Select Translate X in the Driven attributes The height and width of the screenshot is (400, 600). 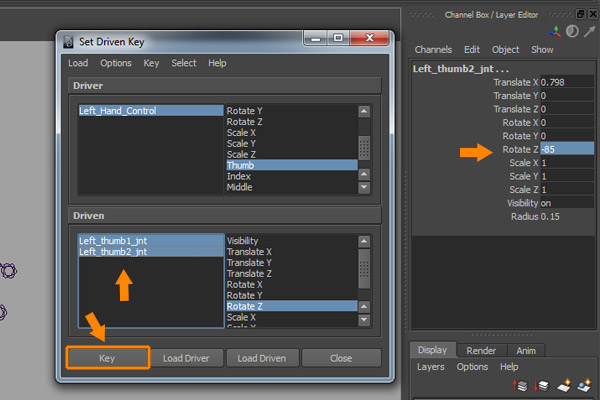click(292, 252)
